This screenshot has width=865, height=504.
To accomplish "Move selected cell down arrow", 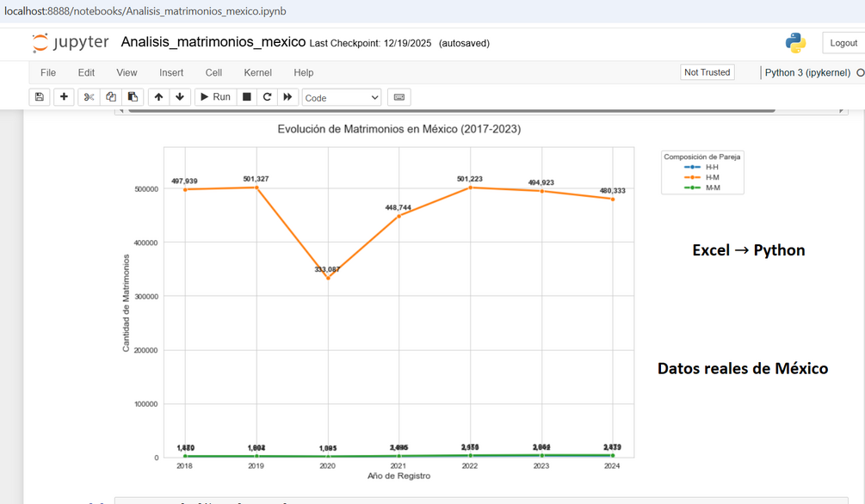I will (180, 97).
